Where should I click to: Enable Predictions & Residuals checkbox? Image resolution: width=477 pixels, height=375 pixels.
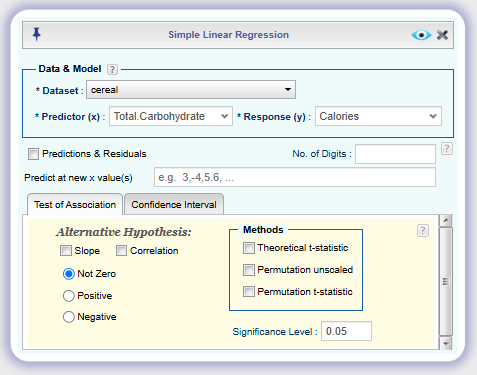33,154
